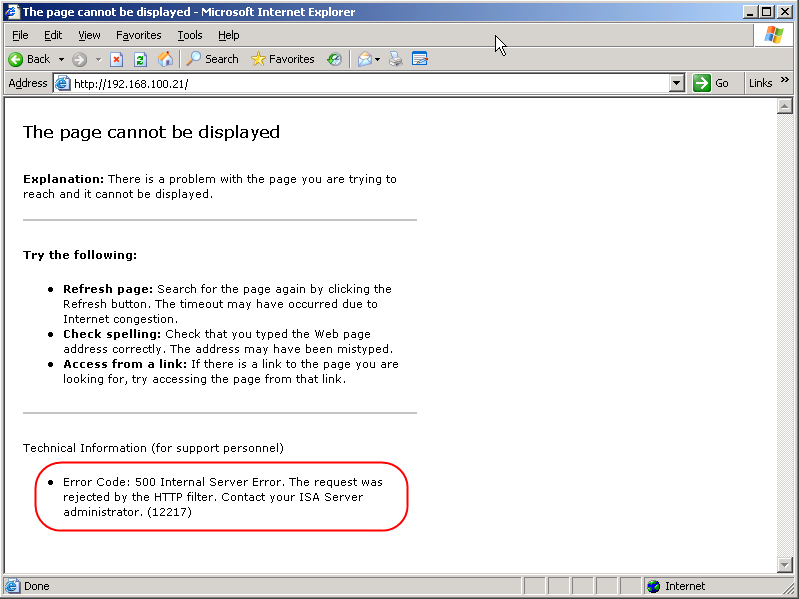Image resolution: width=799 pixels, height=599 pixels.
Task: Open the View menu
Action: click(x=89, y=35)
